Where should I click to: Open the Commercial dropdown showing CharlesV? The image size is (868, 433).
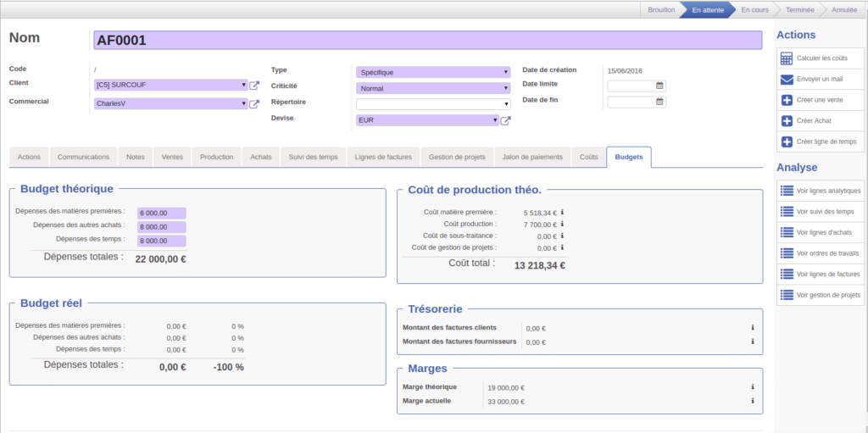click(170, 104)
